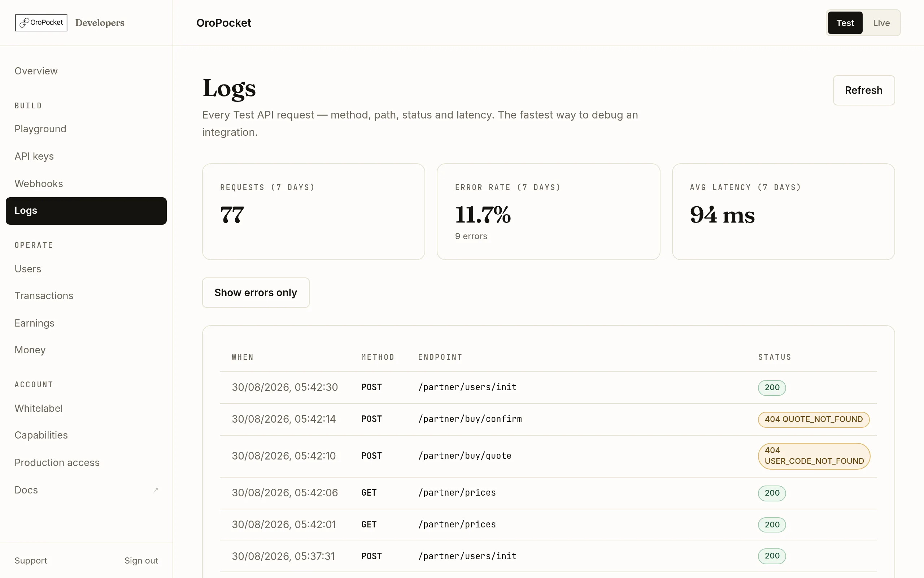Click the /partner/buy/quote endpoint
Viewport: 924px width, 578px height.
(x=465, y=456)
